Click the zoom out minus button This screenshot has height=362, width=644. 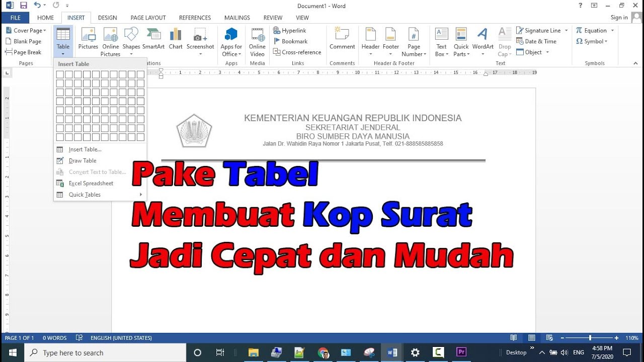coord(562,338)
